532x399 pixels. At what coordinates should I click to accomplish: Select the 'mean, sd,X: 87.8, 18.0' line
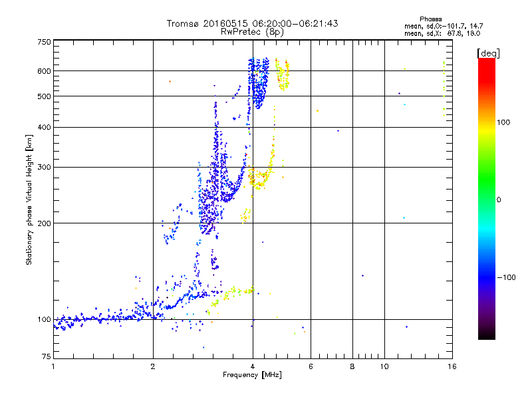442,33
